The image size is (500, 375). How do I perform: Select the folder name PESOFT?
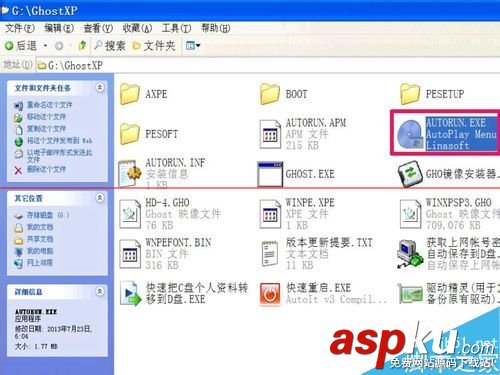(162, 134)
